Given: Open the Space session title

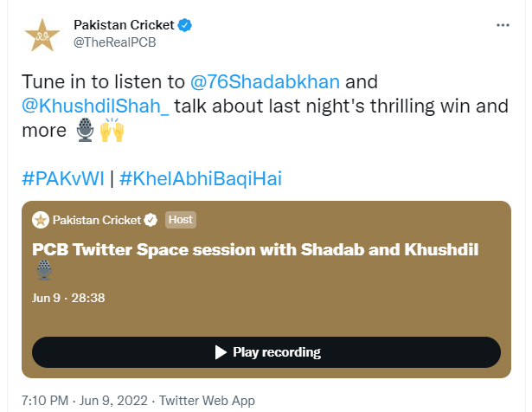Looking at the screenshot, I should click(x=255, y=249).
